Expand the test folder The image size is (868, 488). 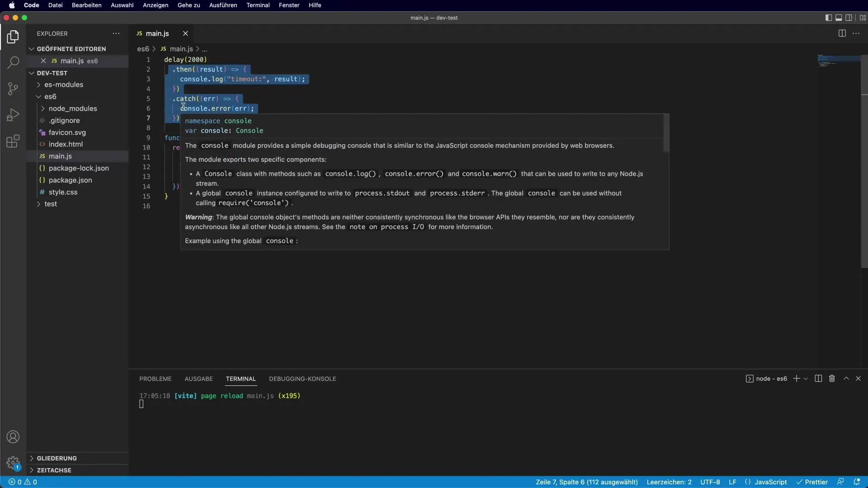point(77,204)
